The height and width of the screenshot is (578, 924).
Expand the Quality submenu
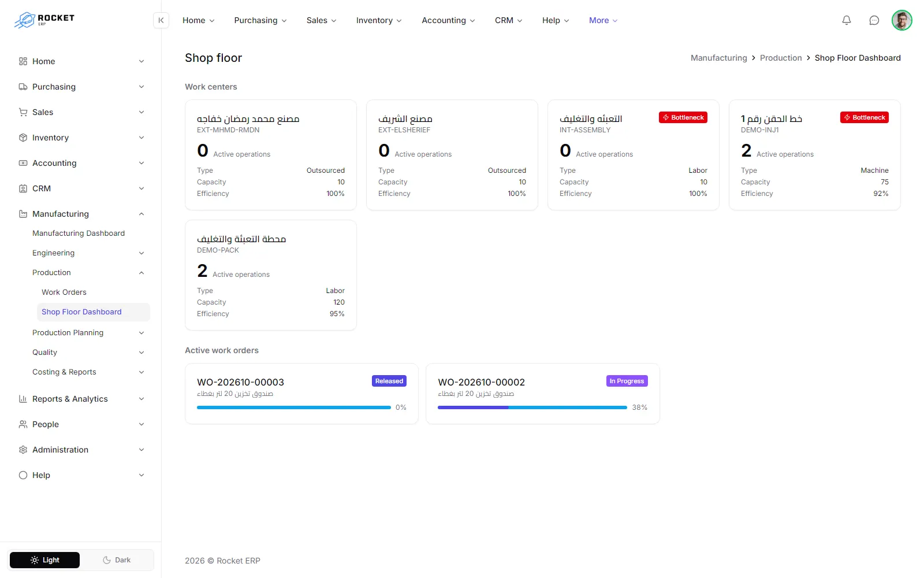(141, 353)
